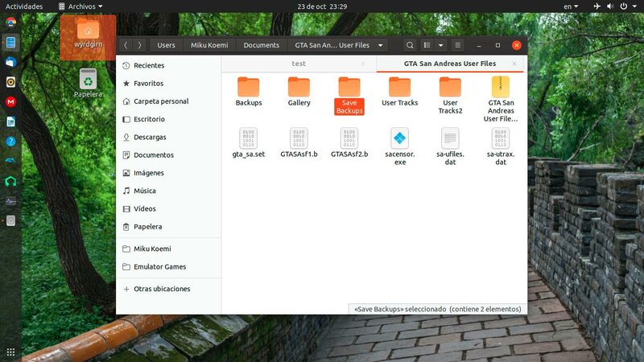Screen dimensions: 644x362
Task: Open the Papelera trash icon on desktop
Action: pos(88,79)
